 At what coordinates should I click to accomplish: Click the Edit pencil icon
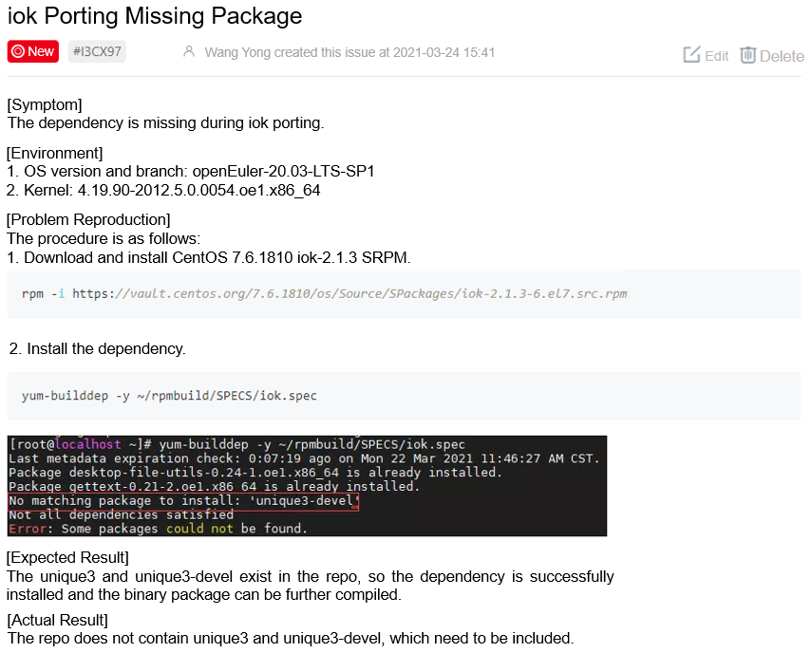pyautogui.click(x=691, y=55)
